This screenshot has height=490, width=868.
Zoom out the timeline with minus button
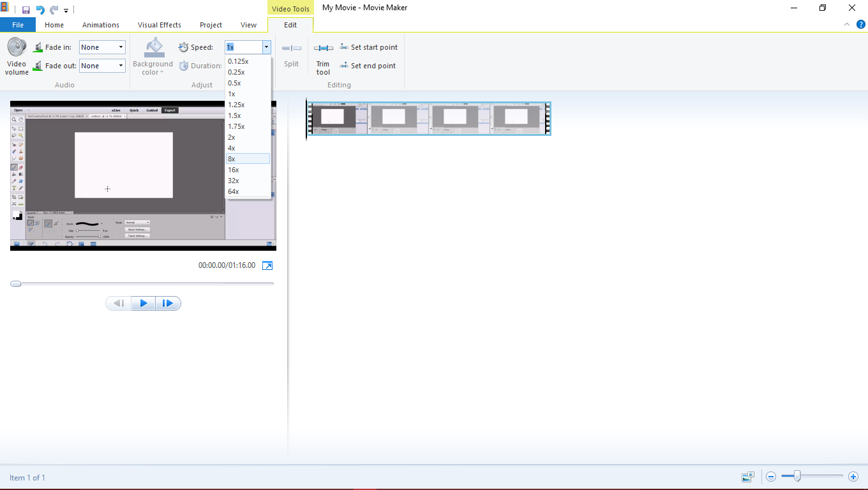(771, 477)
